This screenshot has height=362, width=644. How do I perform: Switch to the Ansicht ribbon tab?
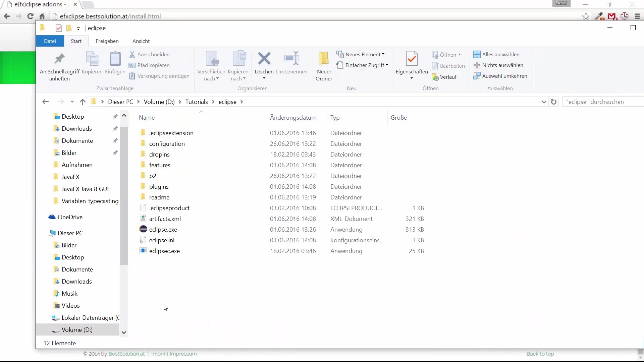(x=141, y=41)
